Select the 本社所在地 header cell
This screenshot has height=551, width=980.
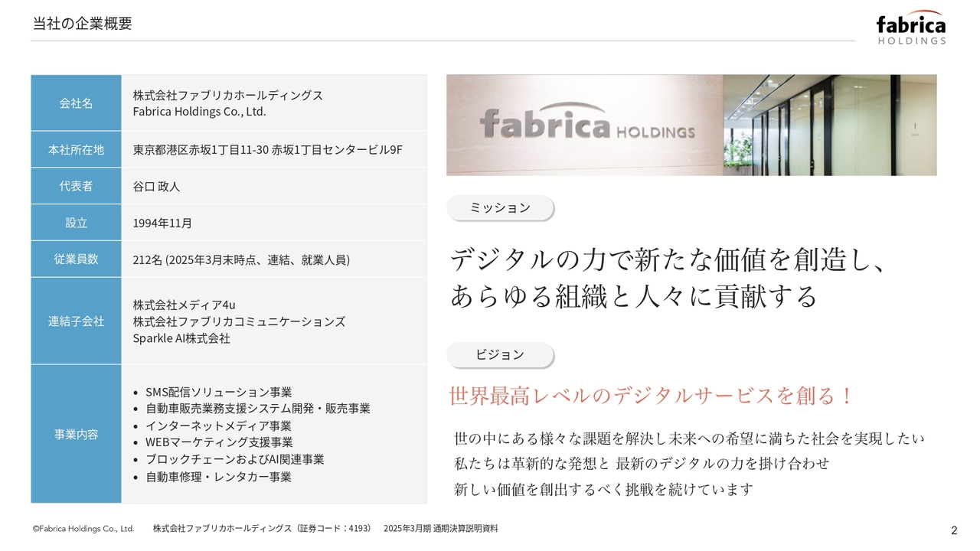coord(76,148)
